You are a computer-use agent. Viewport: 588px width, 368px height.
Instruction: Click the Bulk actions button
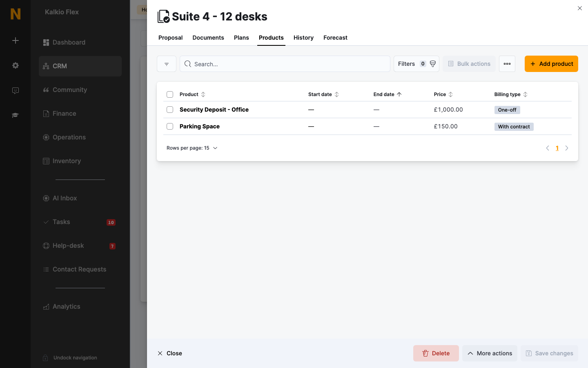tap(469, 64)
